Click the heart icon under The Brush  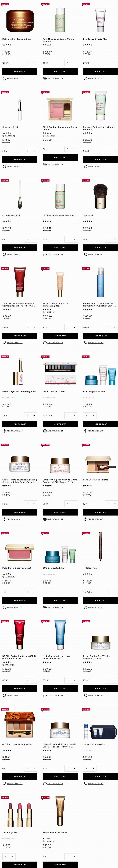pos(85,255)
